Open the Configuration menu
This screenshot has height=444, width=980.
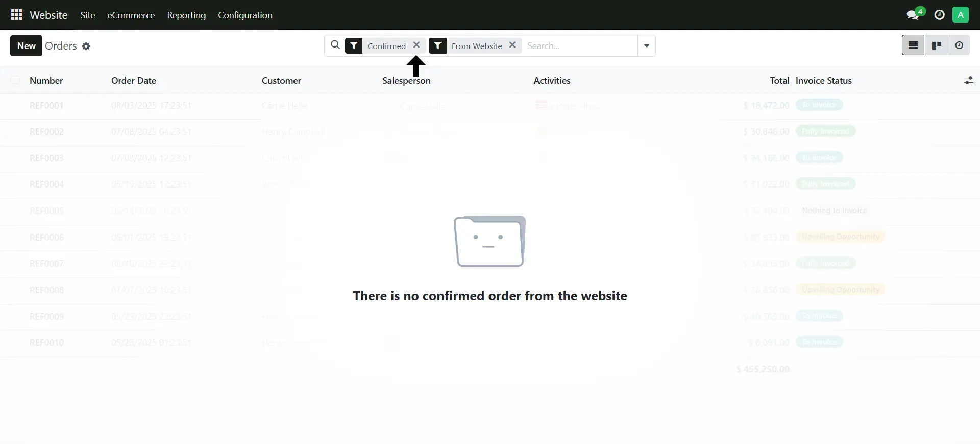tap(245, 15)
